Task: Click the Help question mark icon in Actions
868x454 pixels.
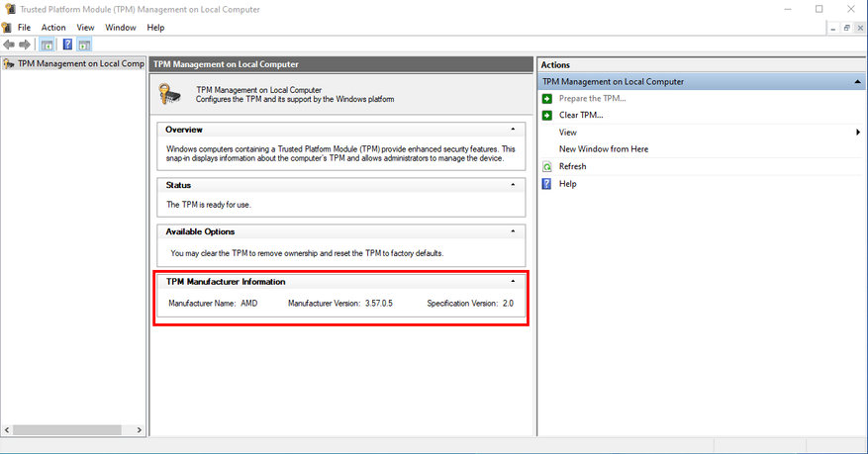Action: pos(547,184)
